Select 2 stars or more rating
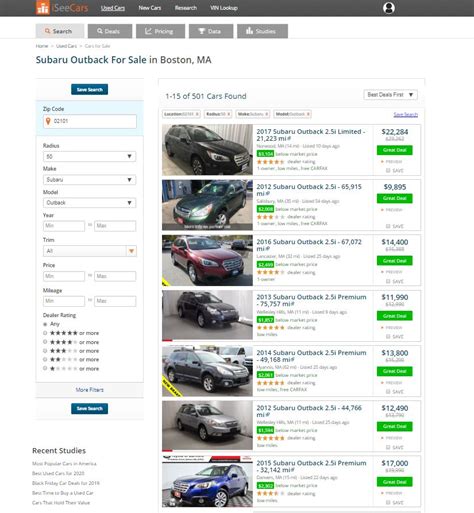474x513 pixels. point(45,359)
